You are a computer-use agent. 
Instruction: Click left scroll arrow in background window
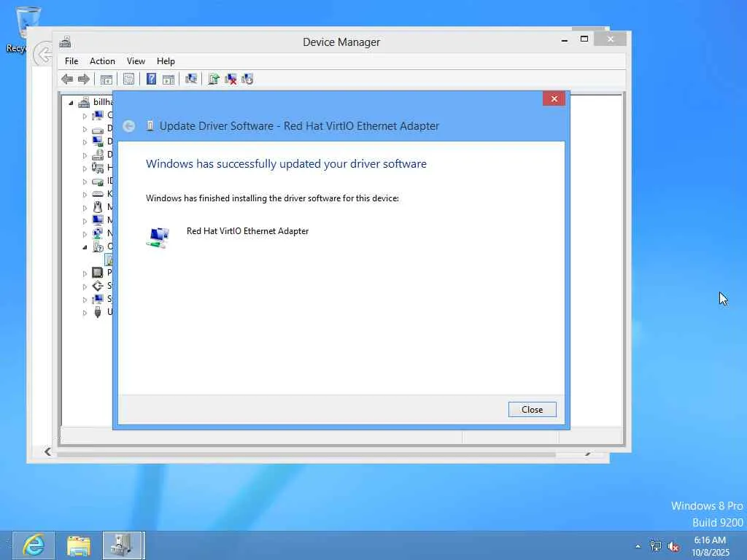pos(47,451)
